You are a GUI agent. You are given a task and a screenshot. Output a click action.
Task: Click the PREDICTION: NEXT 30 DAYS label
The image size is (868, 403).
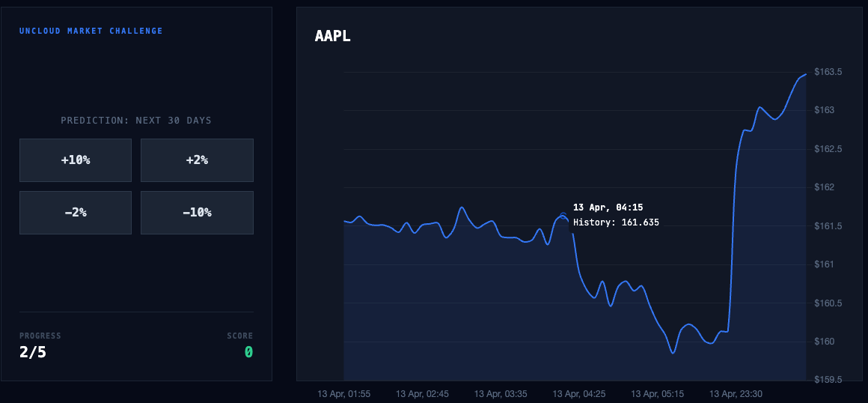click(x=136, y=121)
